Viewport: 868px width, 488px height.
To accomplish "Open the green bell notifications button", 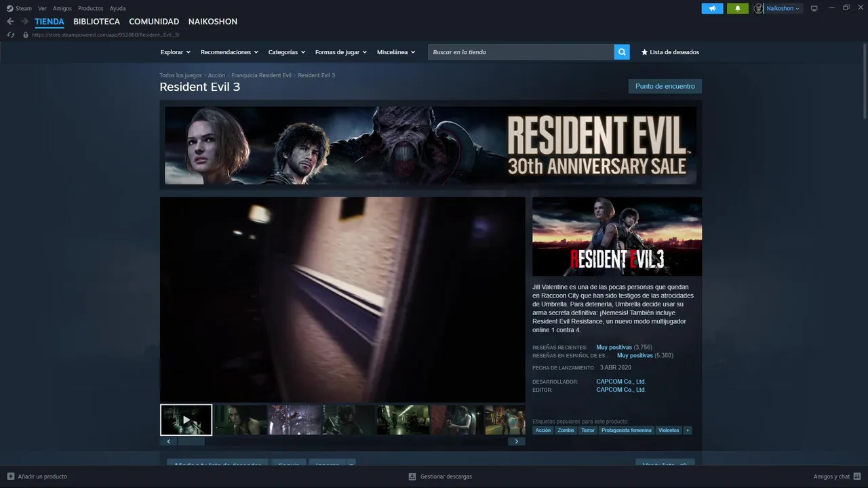I will (x=737, y=8).
